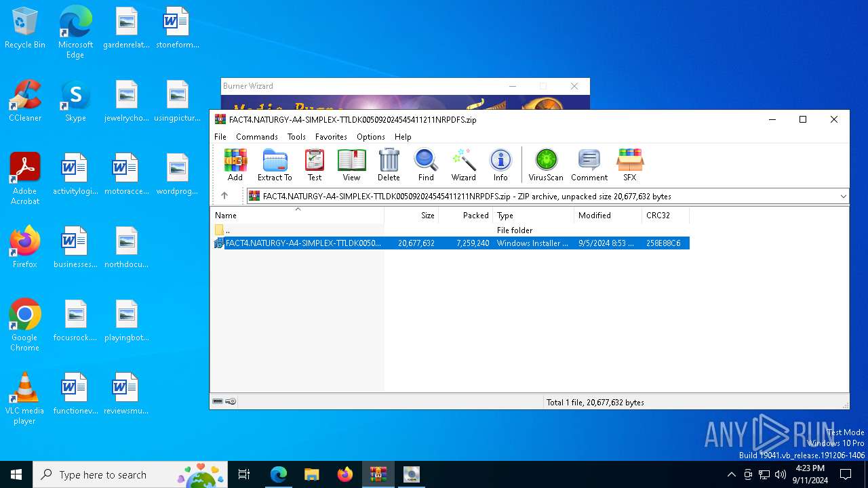The image size is (868, 488).
Task: Open File Explorer from taskbar
Action: click(312, 474)
